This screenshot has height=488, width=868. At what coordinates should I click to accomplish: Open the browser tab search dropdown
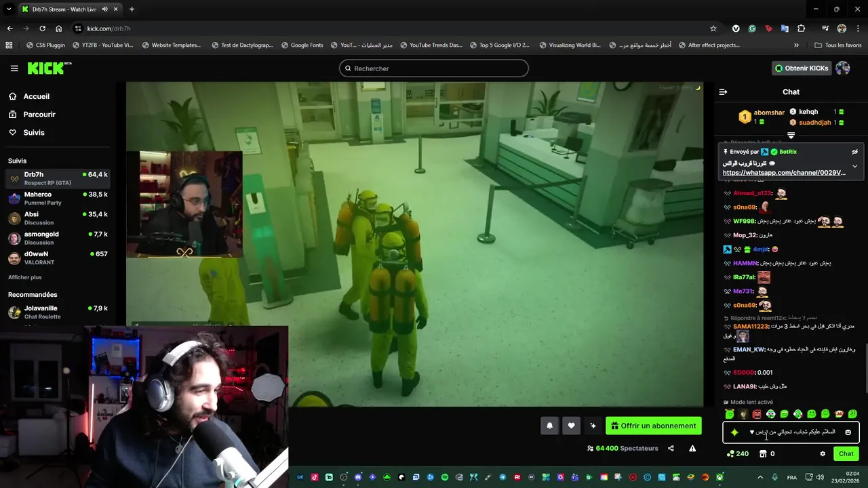9,9
